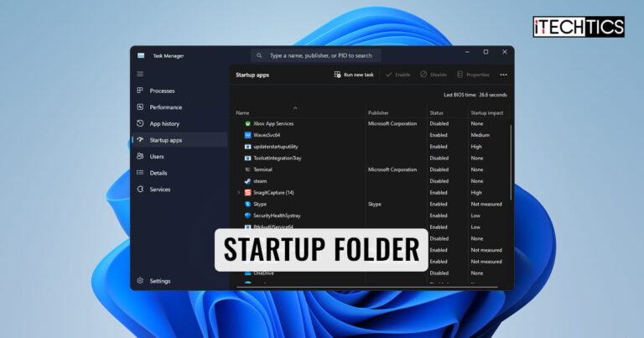Open Properties from the toolbar

coord(472,75)
